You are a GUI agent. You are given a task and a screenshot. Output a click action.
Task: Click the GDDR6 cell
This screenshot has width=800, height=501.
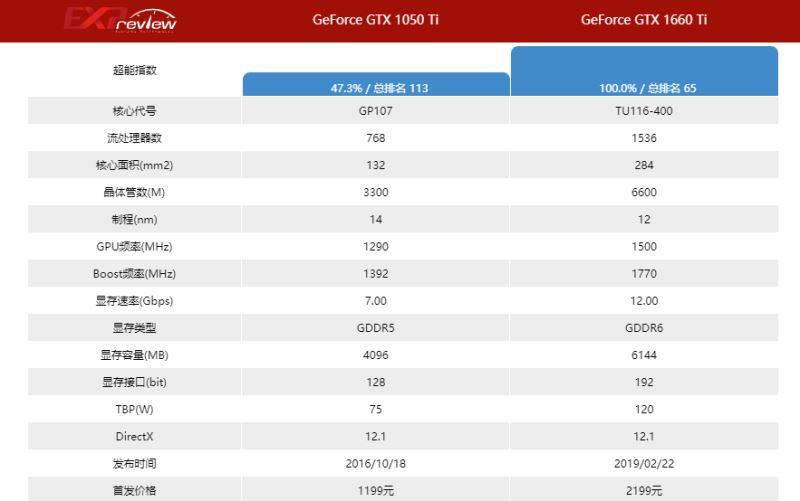click(644, 328)
